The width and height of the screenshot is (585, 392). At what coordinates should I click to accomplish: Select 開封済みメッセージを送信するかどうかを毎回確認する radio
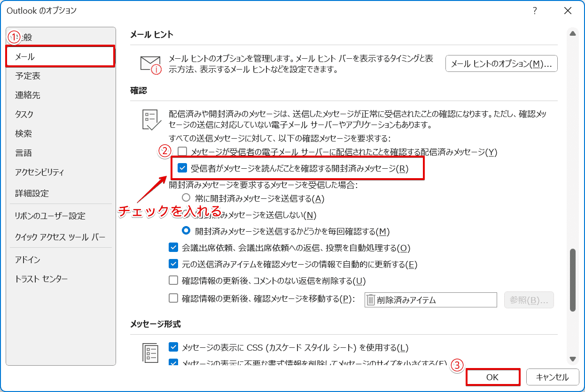[x=186, y=231]
